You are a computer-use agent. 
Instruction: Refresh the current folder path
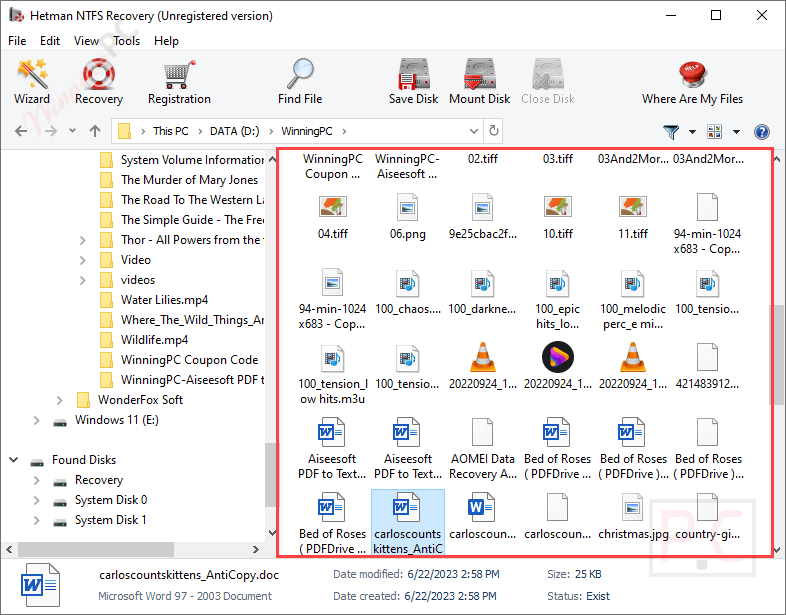(494, 131)
